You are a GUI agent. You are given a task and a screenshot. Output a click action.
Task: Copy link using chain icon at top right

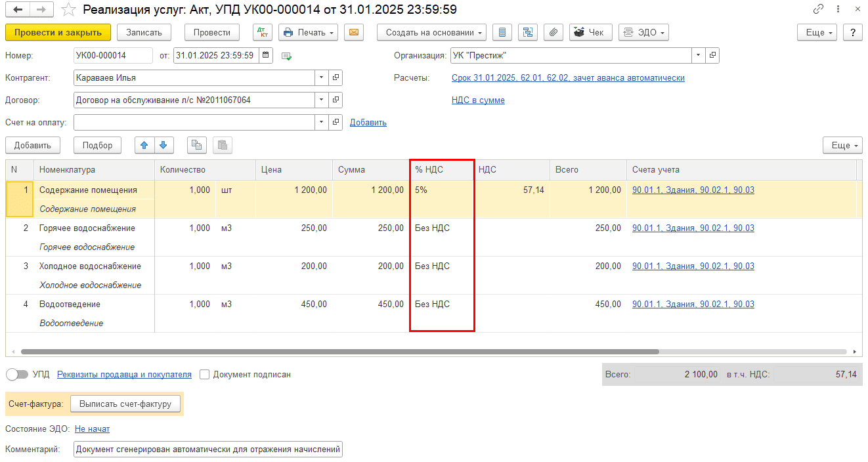point(818,10)
